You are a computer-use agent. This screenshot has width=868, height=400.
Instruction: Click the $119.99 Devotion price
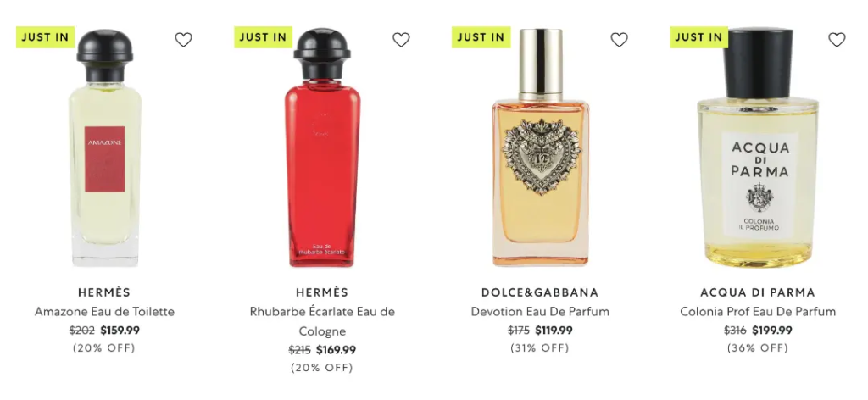(x=554, y=331)
